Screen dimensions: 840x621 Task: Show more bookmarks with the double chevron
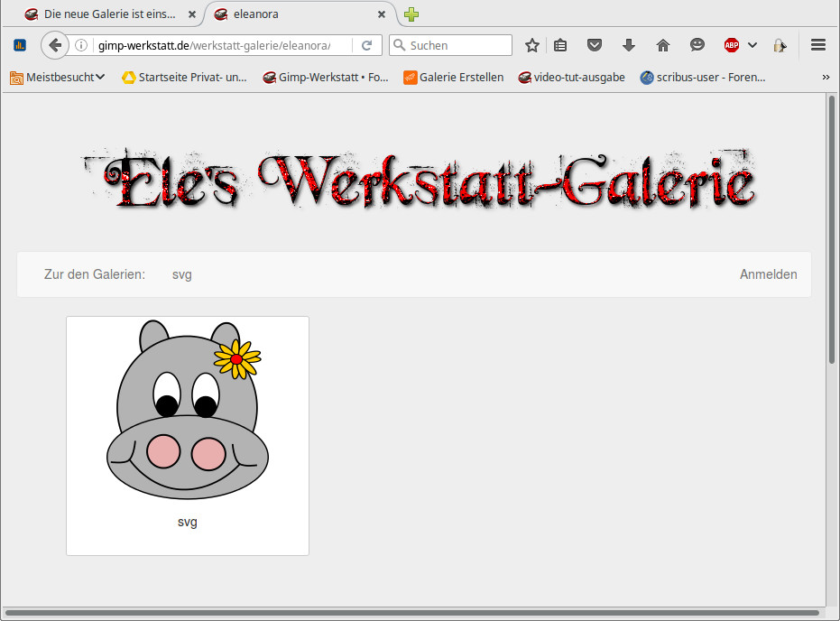click(x=826, y=78)
